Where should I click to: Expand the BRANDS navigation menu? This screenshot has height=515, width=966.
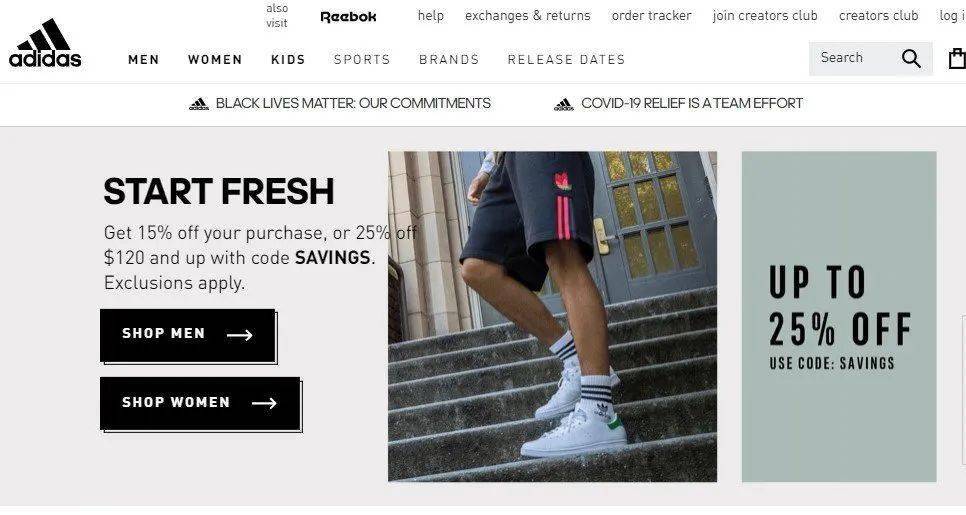(x=449, y=60)
